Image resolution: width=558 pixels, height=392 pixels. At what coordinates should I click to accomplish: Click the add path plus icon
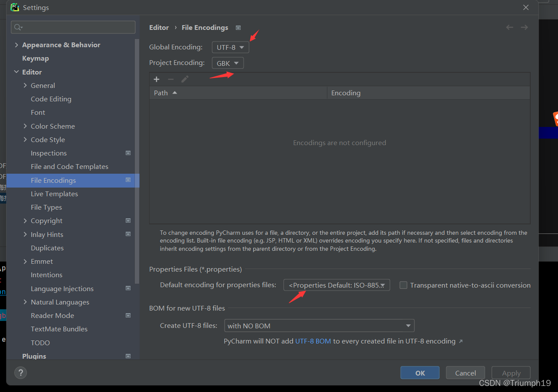pyautogui.click(x=157, y=79)
